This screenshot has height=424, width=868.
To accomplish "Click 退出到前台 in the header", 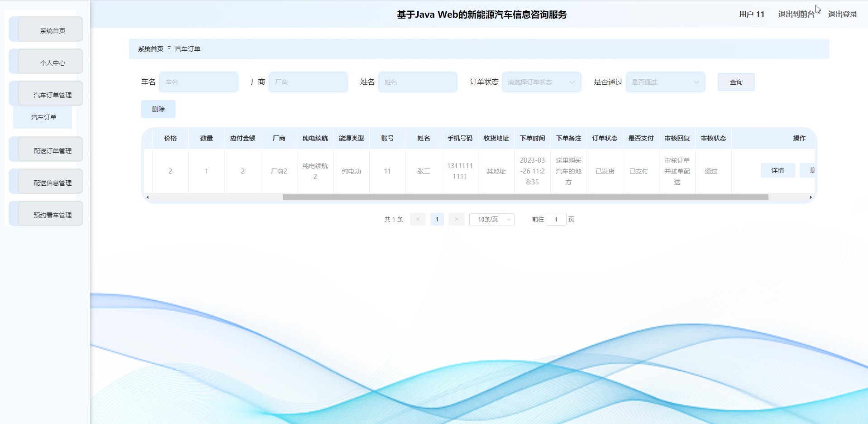I will pyautogui.click(x=796, y=14).
